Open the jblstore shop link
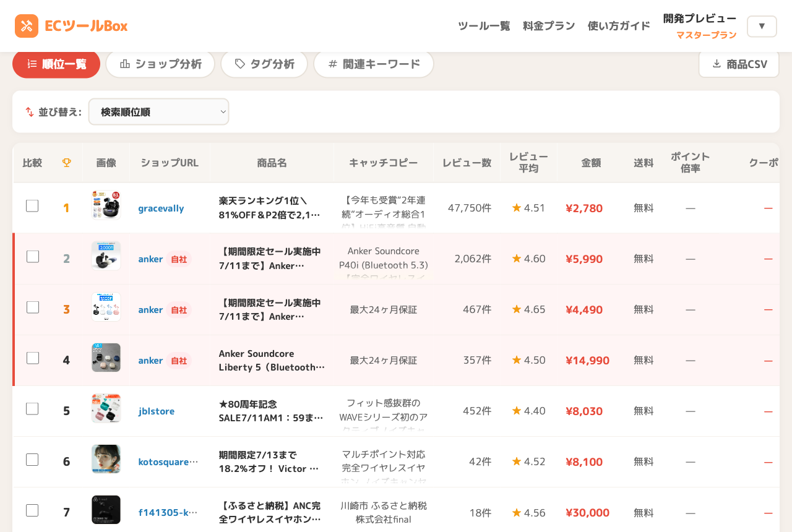 pos(157,411)
